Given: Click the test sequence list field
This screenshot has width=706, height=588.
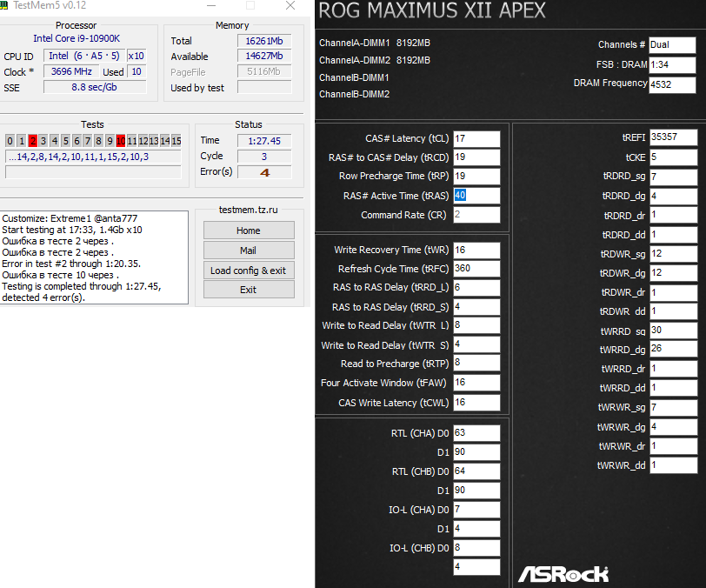Looking at the screenshot, I should point(93,157).
